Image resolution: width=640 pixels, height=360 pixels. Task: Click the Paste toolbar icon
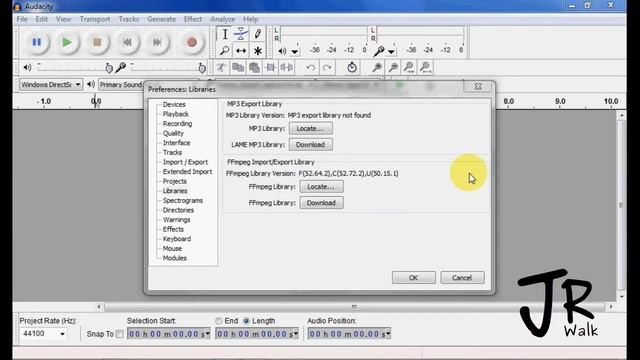coord(254,67)
